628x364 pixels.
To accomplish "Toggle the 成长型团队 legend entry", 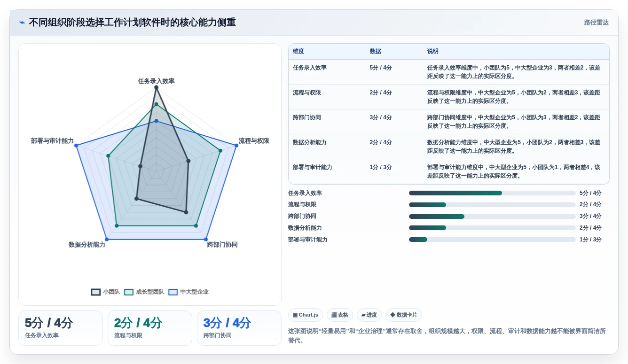I will [x=144, y=292].
